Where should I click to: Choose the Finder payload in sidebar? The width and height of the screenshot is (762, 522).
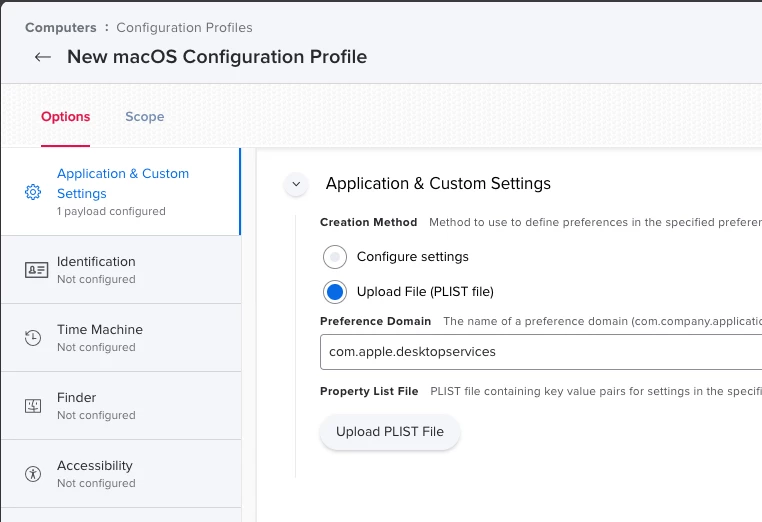[77, 398]
